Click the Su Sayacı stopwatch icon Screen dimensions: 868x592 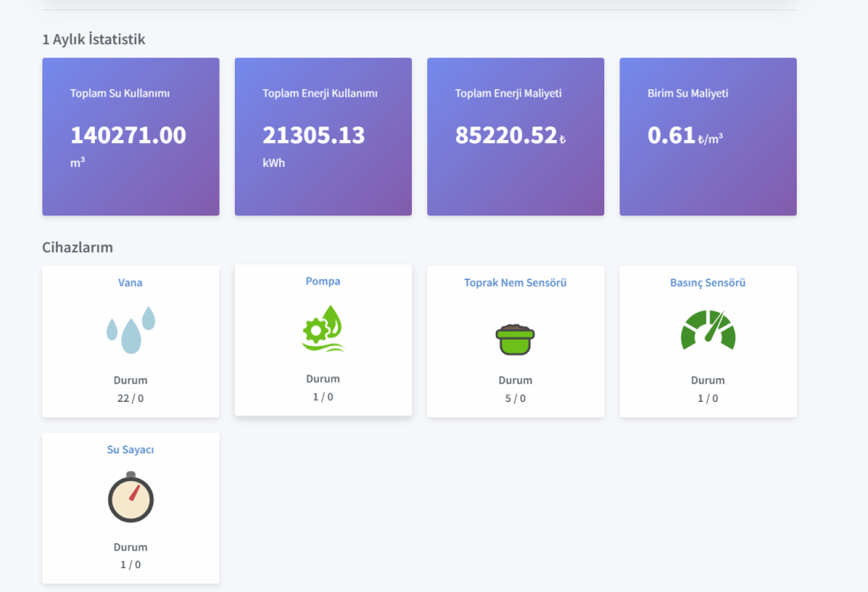tap(131, 497)
